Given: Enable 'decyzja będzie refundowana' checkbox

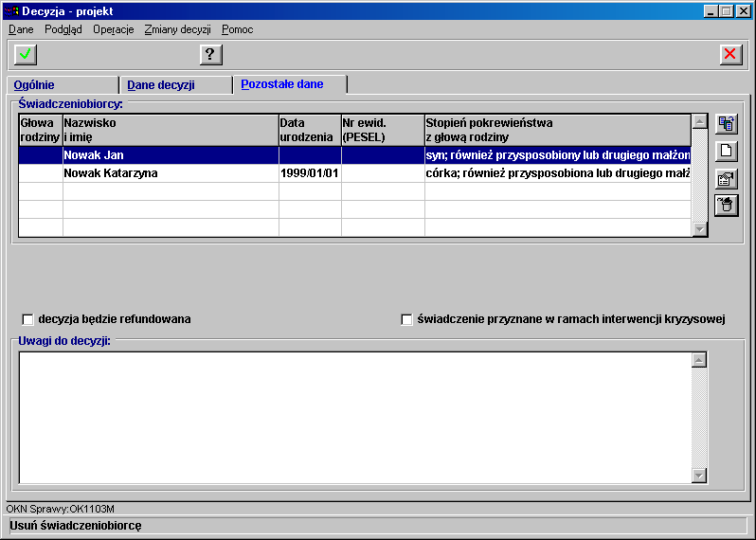Looking at the screenshot, I should (28, 319).
